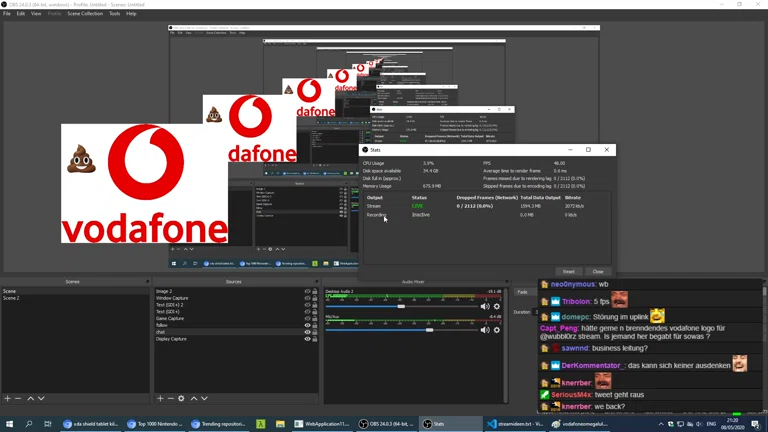Click Reset in the Stats window
The height and width of the screenshot is (432, 768).
coord(568,271)
